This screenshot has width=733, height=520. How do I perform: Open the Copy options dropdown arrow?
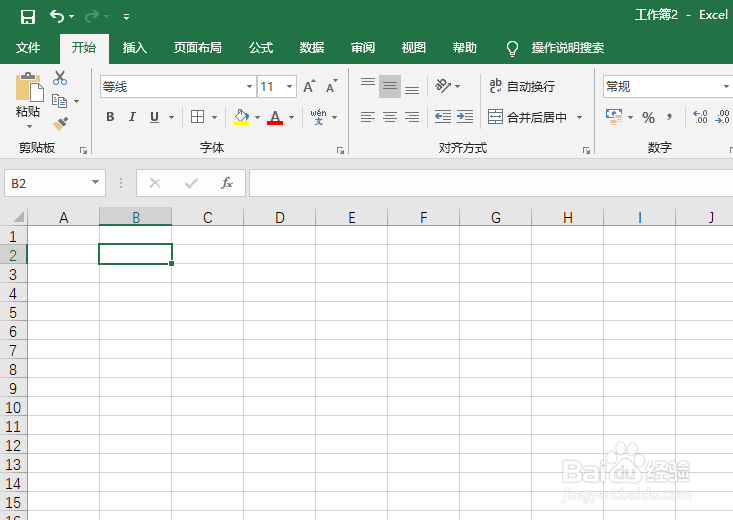click(x=77, y=101)
